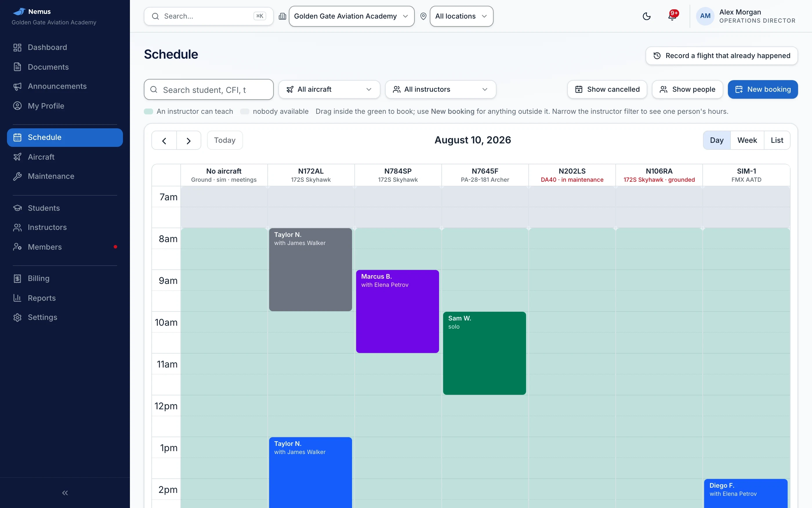Open Taylor N. 1pm booking on N172AL
This screenshot has height=508, width=812.
[x=310, y=472]
